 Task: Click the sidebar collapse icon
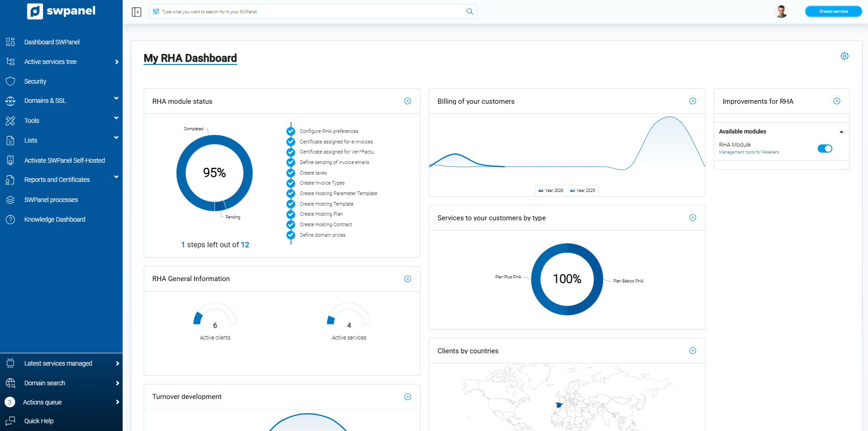point(136,12)
